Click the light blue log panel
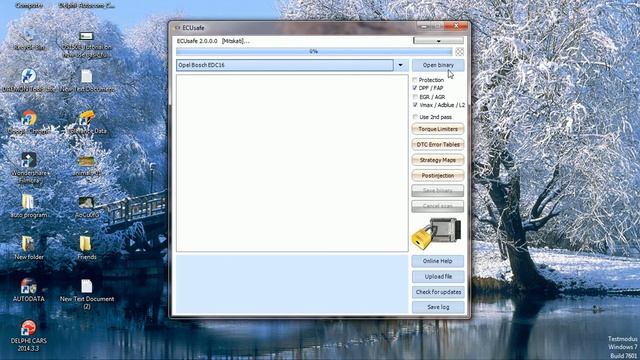Viewport: 640px width, 360px height. click(x=292, y=284)
